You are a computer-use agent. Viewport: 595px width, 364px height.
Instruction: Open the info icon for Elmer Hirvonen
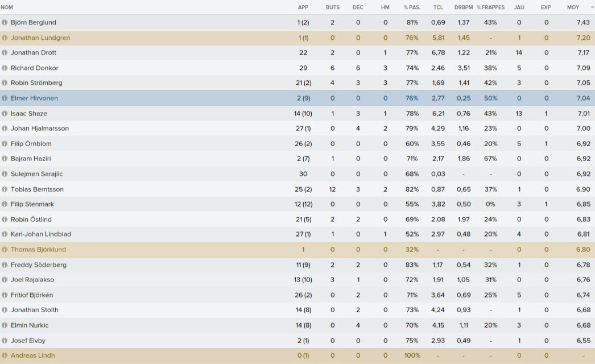pos(5,98)
